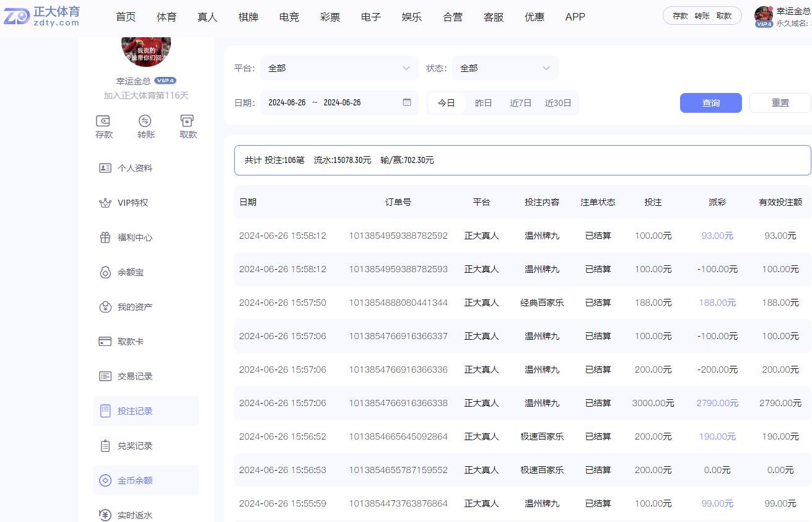The image size is (812, 522).
Task: Click the 福利中心 gift box icon
Action: point(106,237)
